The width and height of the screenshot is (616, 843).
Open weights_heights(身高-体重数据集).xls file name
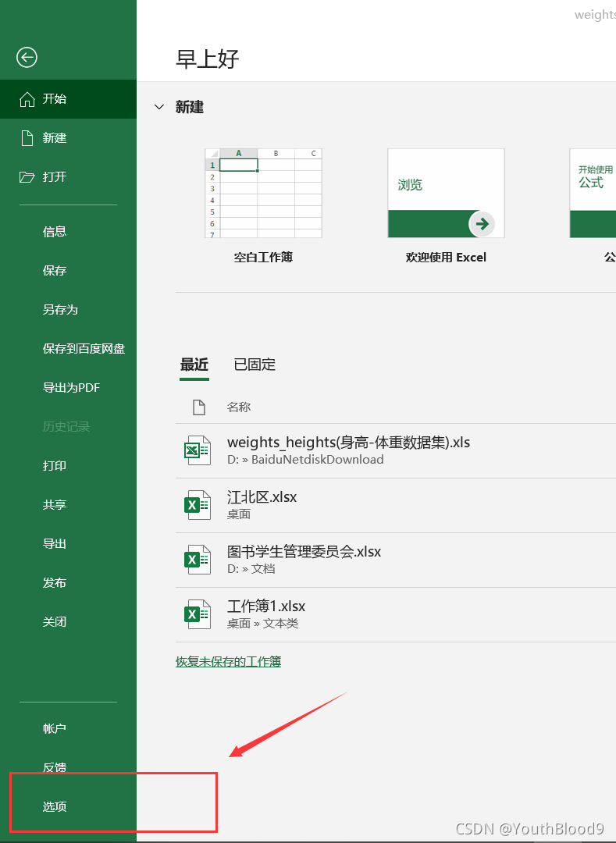pyautogui.click(x=349, y=443)
